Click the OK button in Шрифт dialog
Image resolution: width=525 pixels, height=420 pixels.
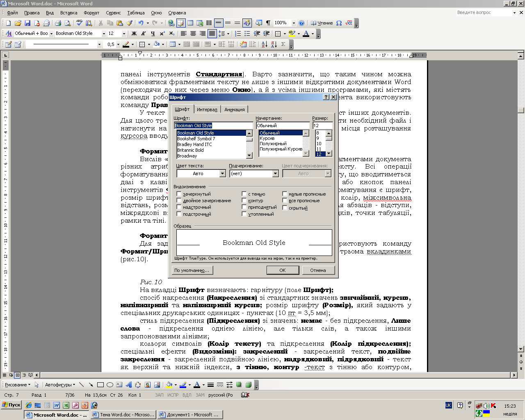(283, 270)
